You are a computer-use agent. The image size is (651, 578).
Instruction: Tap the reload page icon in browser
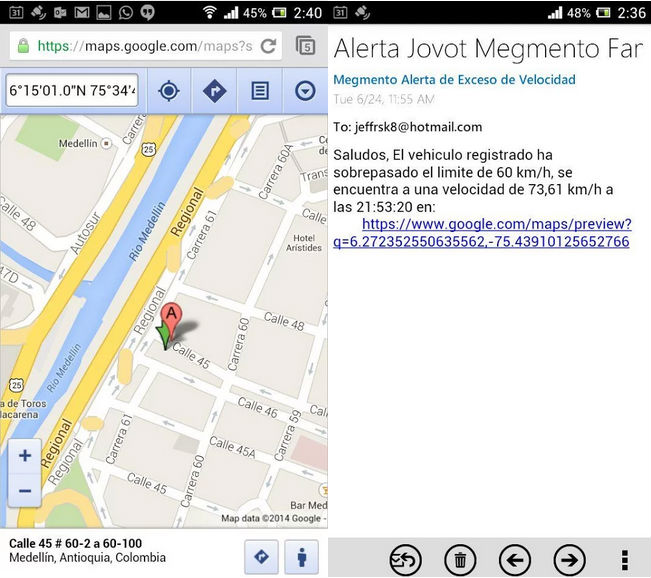click(269, 46)
